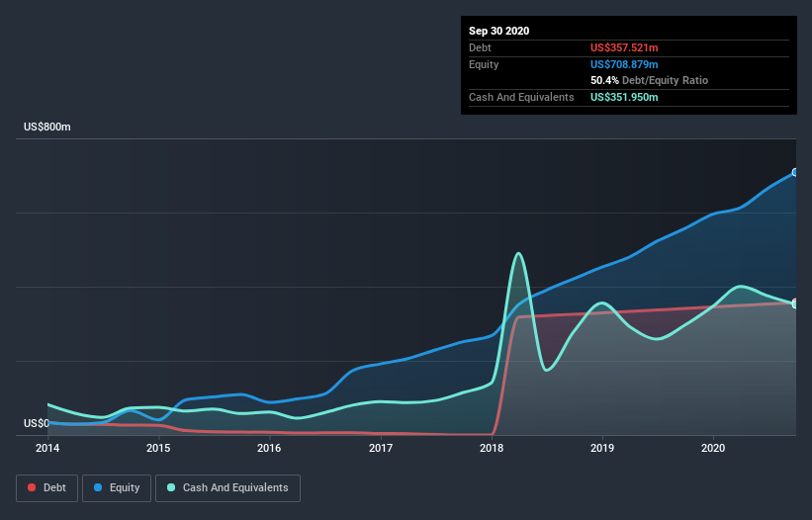Image resolution: width=812 pixels, height=520 pixels.
Task: Toggle Cash And Equivalents legend button
Action: (x=227, y=488)
